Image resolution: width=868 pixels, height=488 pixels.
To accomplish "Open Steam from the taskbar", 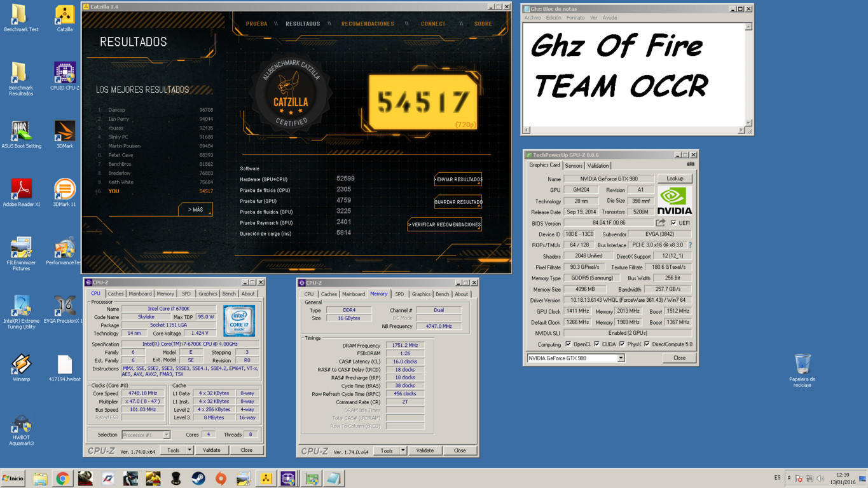I will click(x=198, y=478).
